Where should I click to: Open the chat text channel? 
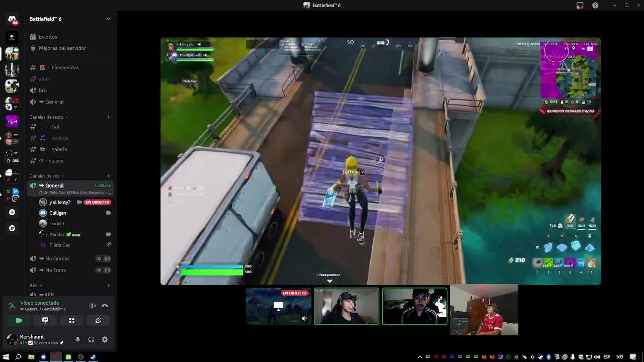click(70, 127)
